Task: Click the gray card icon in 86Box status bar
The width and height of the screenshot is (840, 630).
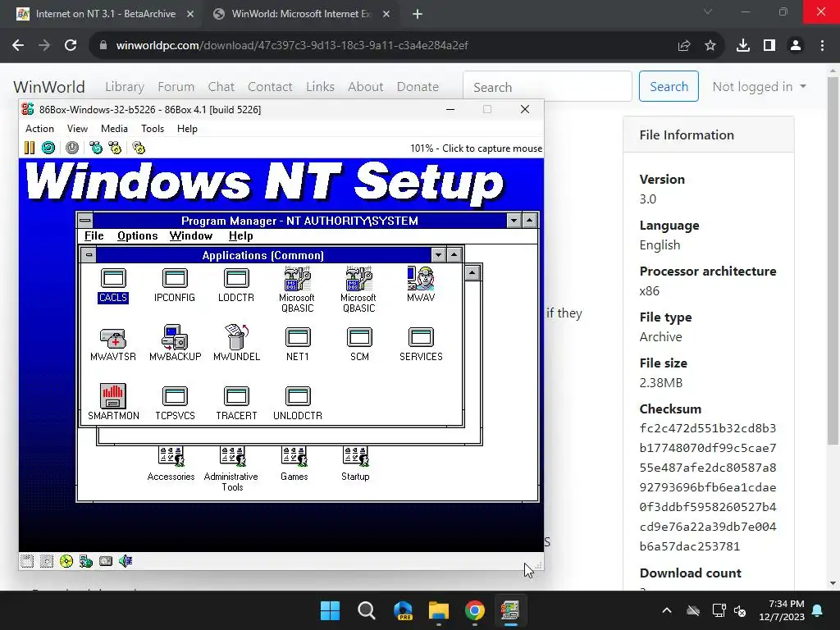Action: point(106,561)
